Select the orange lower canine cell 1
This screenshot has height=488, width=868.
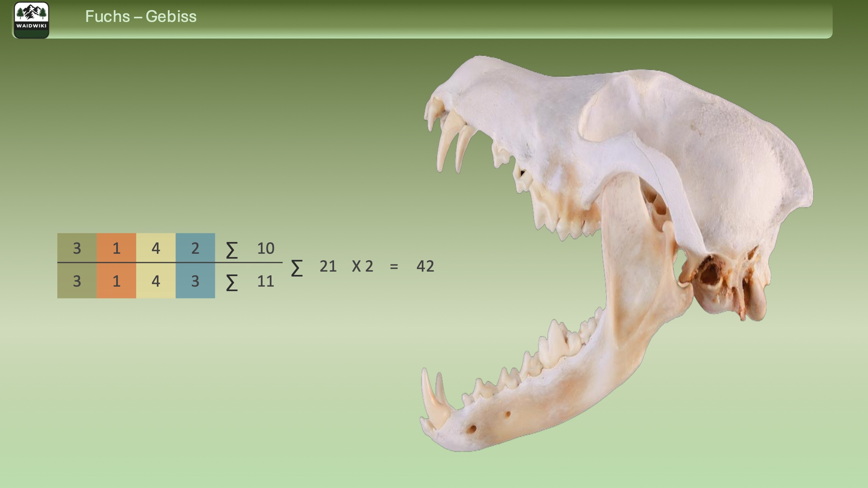(116, 281)
